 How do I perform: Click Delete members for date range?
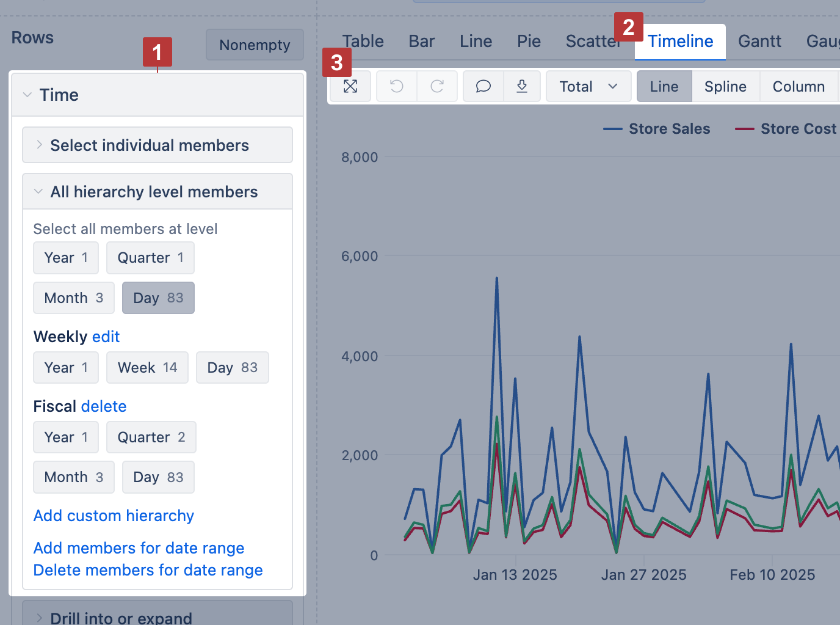[148, 570]
